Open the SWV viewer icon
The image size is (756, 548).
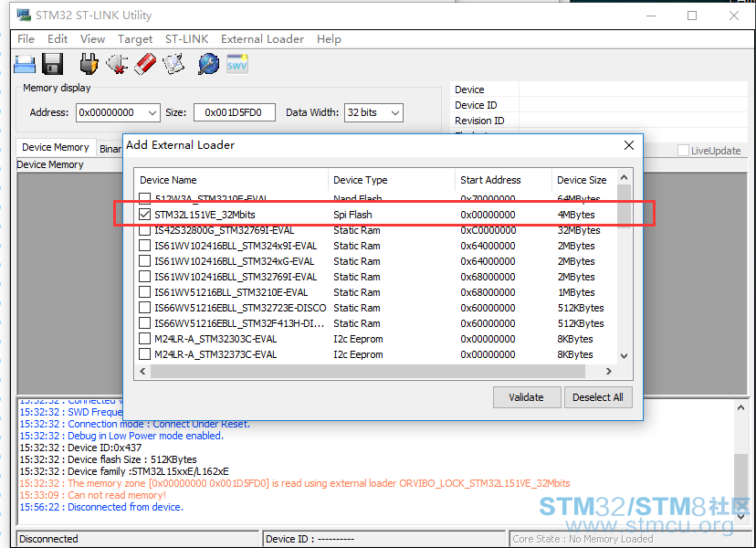(237, 64)
